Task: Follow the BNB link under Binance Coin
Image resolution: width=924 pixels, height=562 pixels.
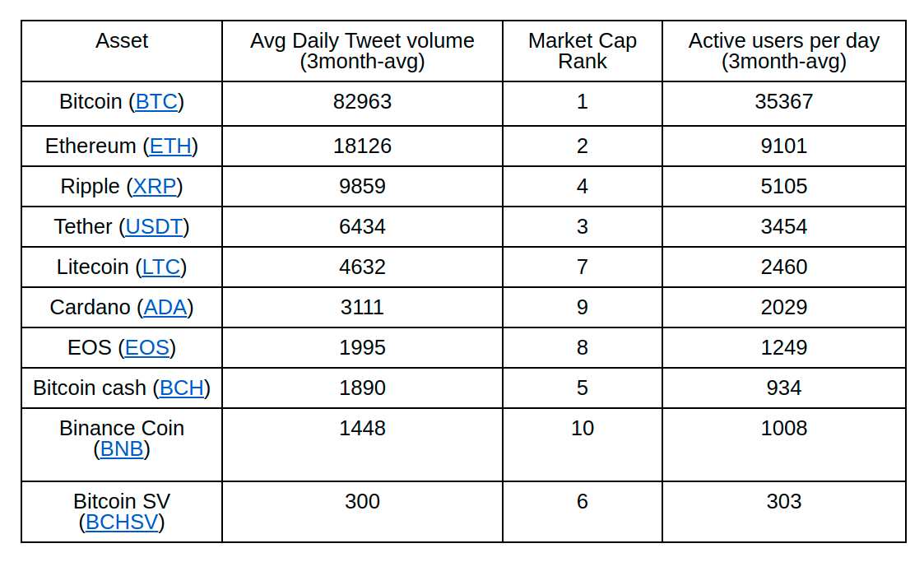Action: pyautogui.click(x=122, y=449)
